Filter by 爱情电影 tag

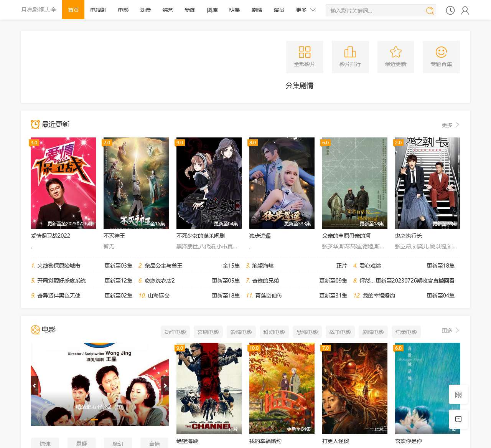tap(241, 332)
